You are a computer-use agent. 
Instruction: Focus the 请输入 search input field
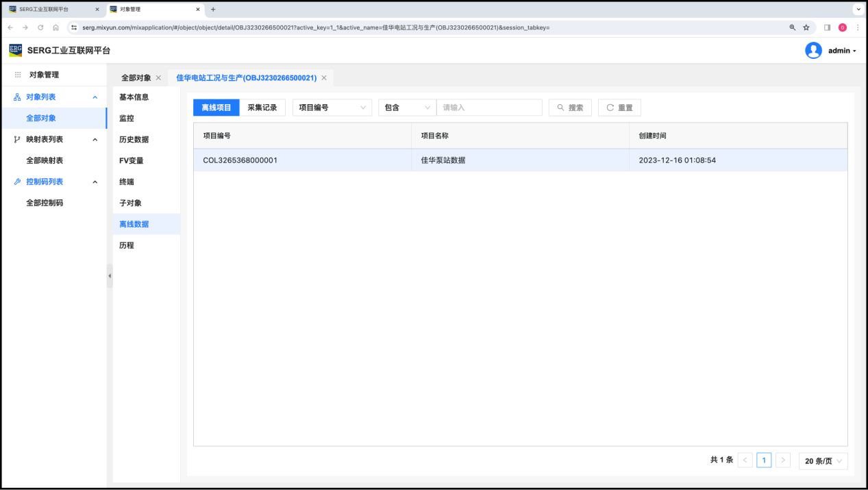(489, 108)
